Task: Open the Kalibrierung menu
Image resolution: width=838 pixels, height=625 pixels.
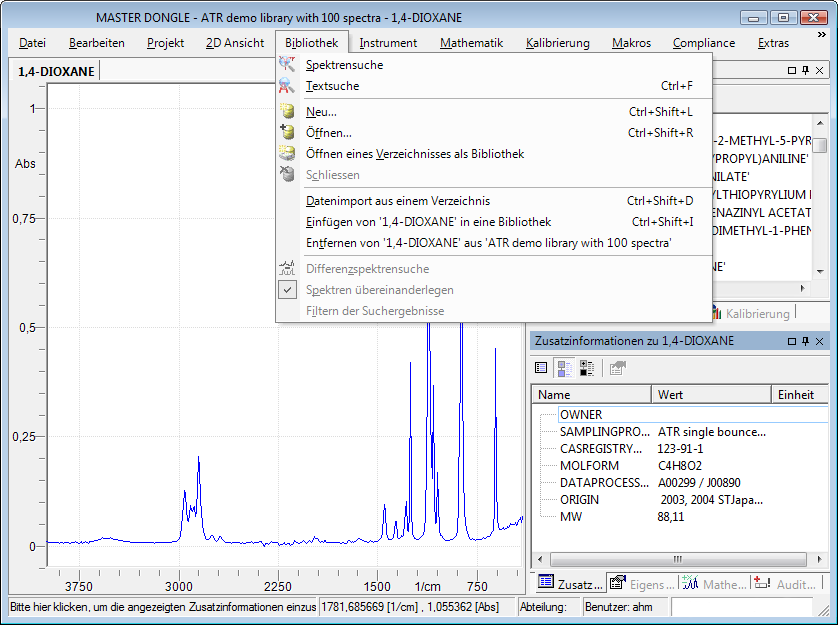Action: click(x=557, y=43)
